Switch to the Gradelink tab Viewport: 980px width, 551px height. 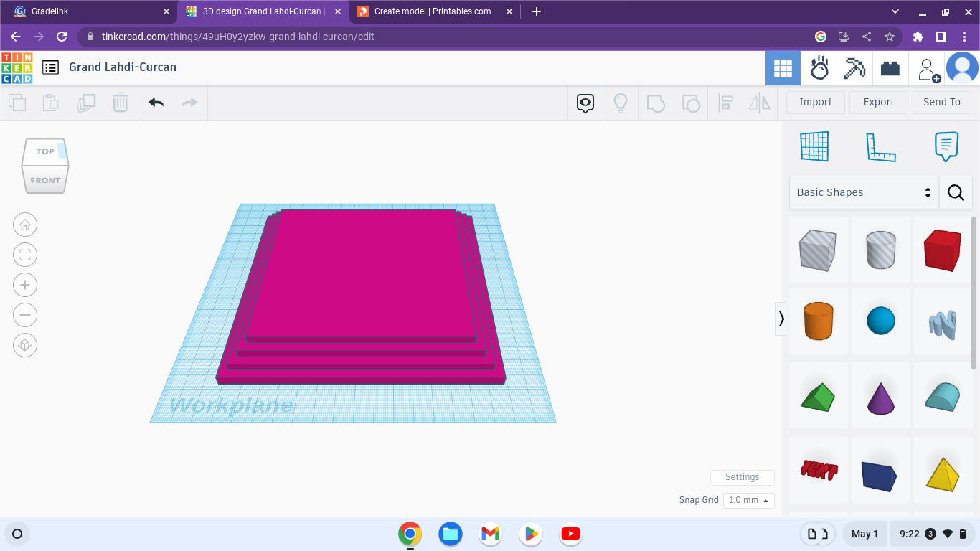pyautogui.click(x=86, y=11)
